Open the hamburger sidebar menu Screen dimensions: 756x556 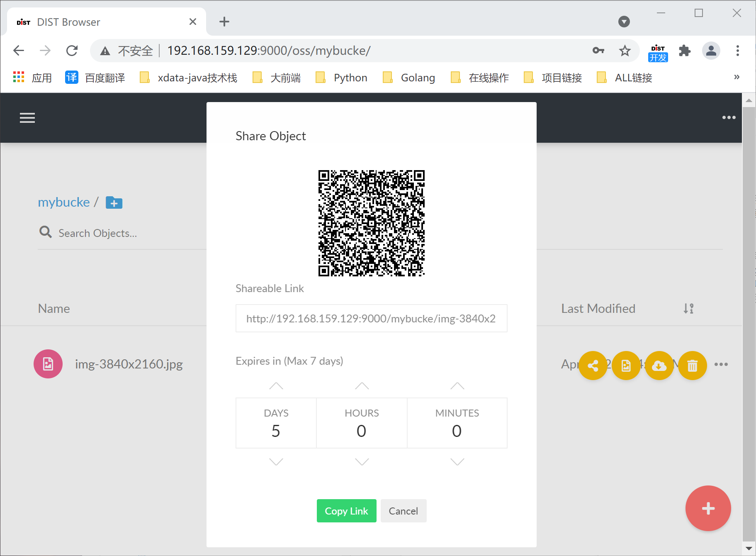(x=27, y=118)
